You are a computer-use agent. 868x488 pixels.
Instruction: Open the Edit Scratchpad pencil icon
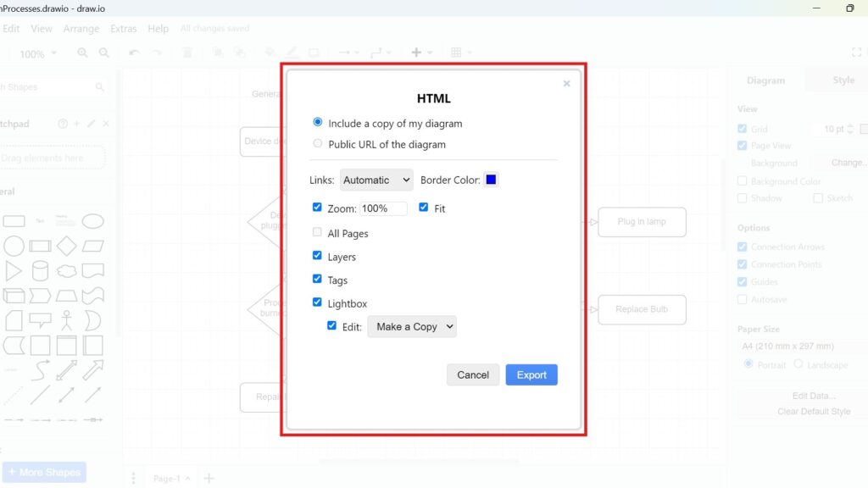point(92,124)
